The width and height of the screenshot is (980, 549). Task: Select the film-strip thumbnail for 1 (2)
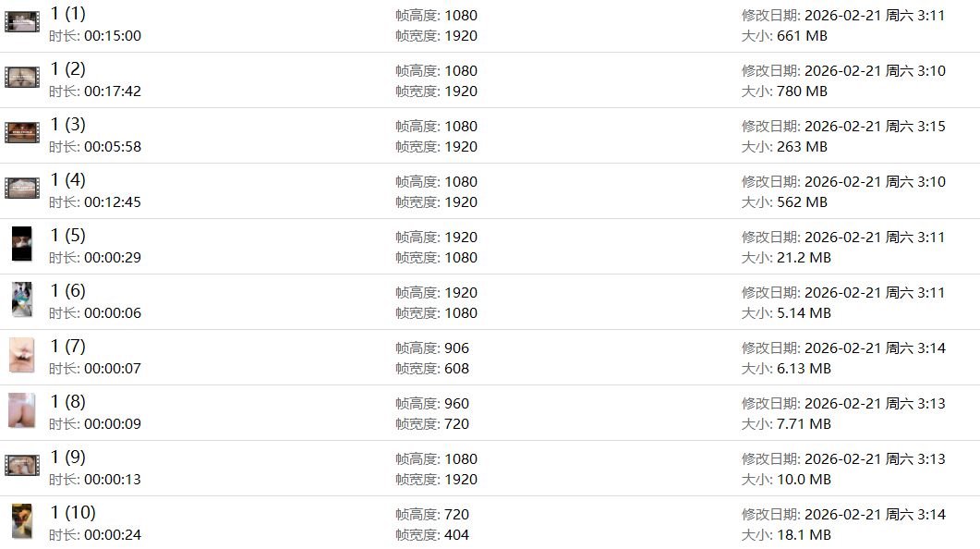(x=22, y=78)
